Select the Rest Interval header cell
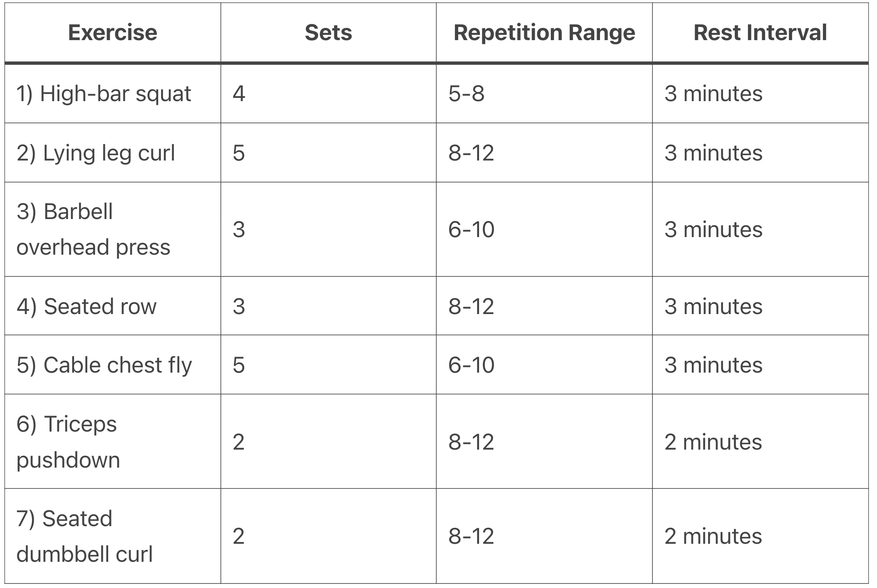Screen dimensions: 877x588 (x=760, y=33)
